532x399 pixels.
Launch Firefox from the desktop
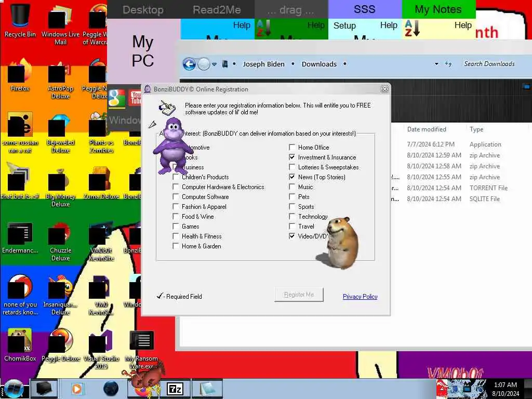20,75
